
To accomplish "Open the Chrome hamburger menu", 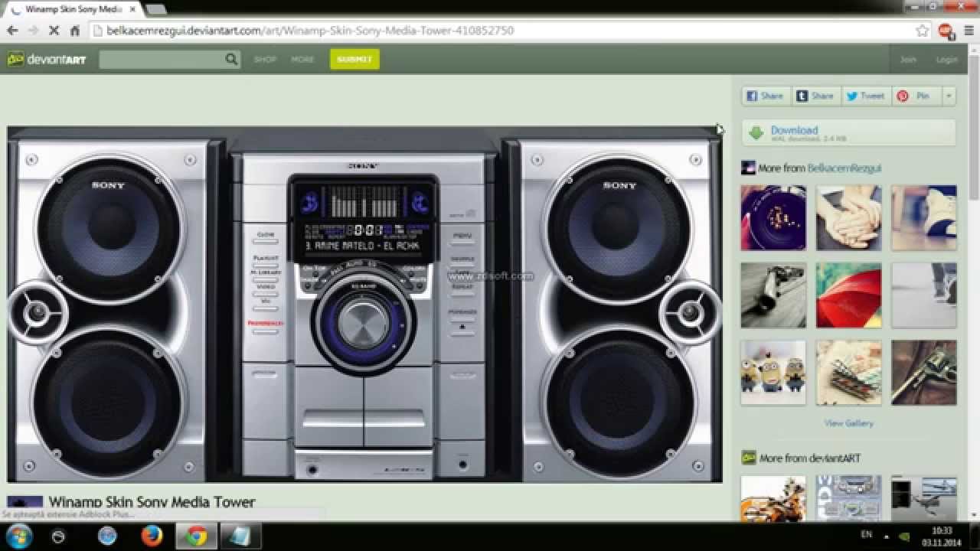I will click(x=969, y=31).
